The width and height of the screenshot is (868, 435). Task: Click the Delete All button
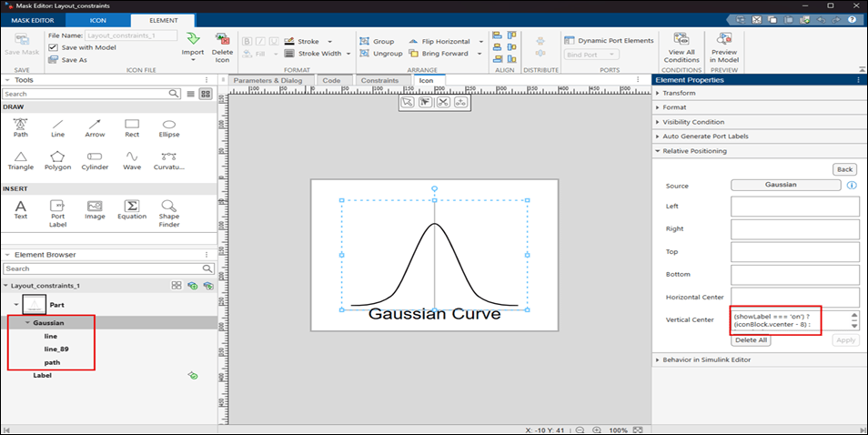(750, 339)
